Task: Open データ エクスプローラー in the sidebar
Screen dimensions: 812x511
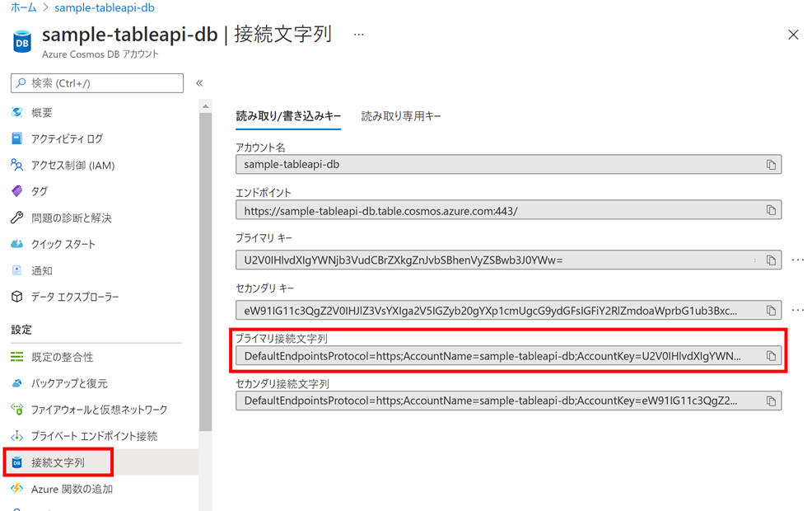Action: 74,297
